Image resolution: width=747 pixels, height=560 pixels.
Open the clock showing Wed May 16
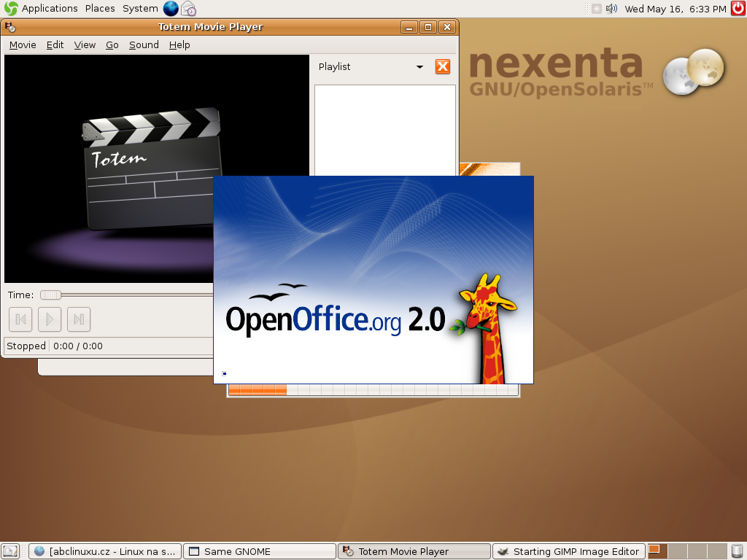[x=675, y=9]
